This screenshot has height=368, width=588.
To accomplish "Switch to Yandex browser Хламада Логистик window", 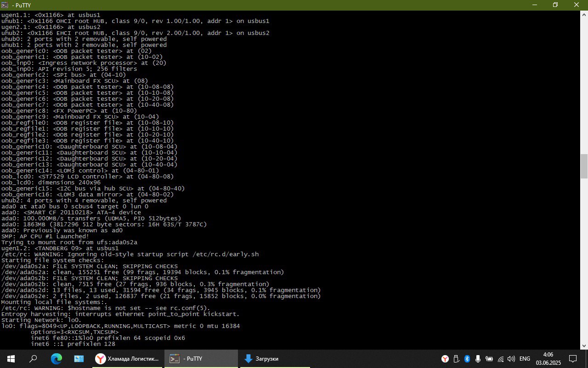I will pyautogui.click(x=127, y=359).
